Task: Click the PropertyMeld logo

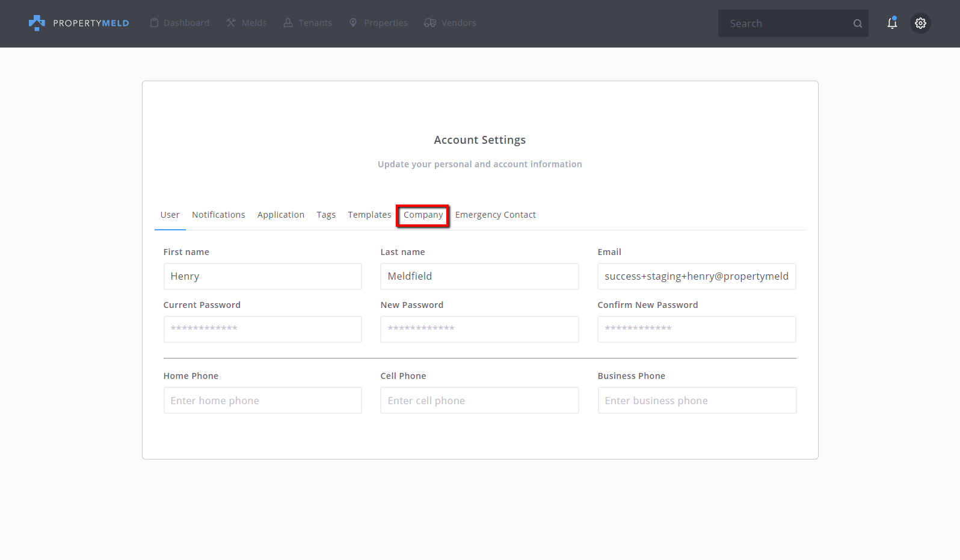Action: [79, 23]
